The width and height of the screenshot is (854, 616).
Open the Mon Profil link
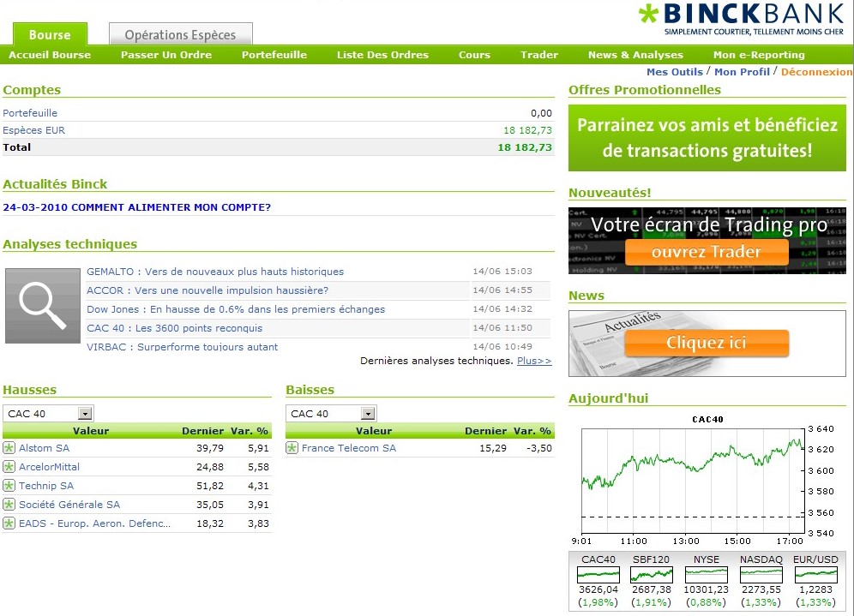(x=742, y=72)
